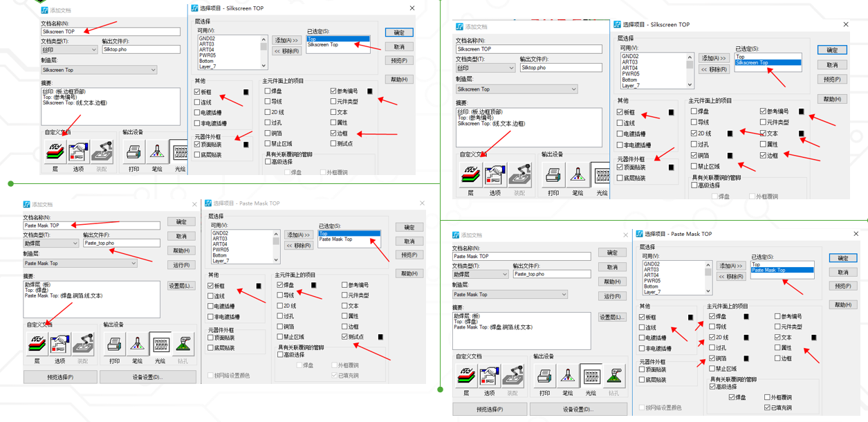Click the 光绘 photoplotter icon in lower-left Paste Mask window
Image resolution: width=868 pixels, height=422 pixels.
[x=160, y=344]
